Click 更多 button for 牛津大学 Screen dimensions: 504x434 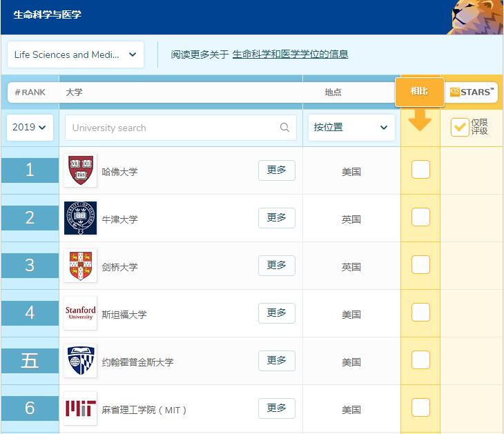276,218
